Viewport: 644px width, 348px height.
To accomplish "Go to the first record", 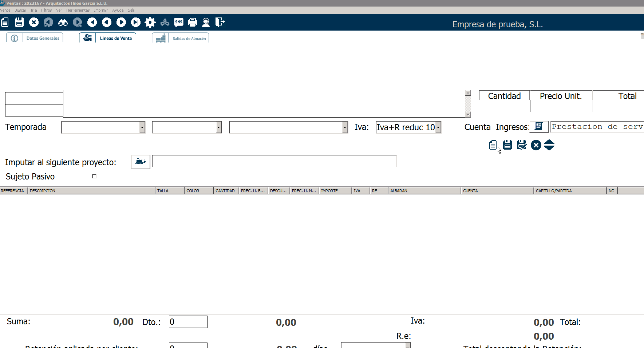I will [92, 23].
